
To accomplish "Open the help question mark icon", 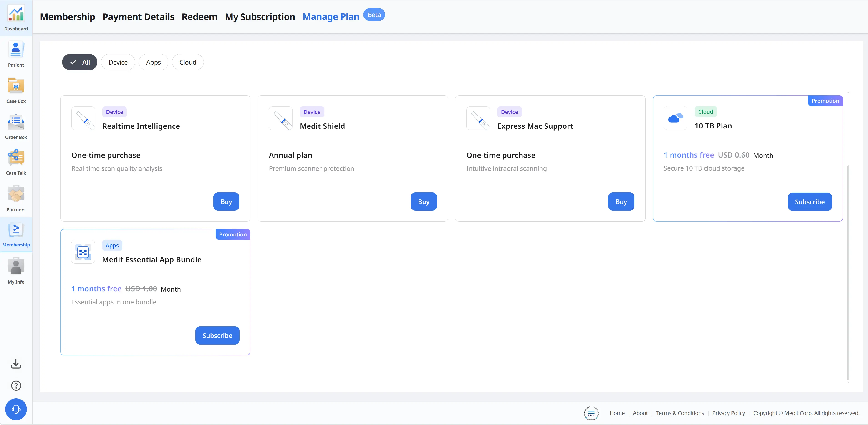I will pyautogui.click(x=16, y=386).
